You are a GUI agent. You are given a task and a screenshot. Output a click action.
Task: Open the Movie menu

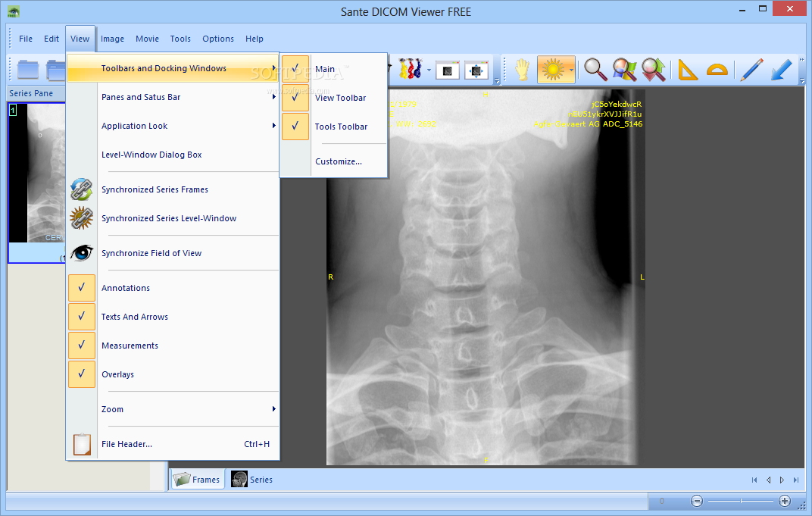click(x=147, y=39)
